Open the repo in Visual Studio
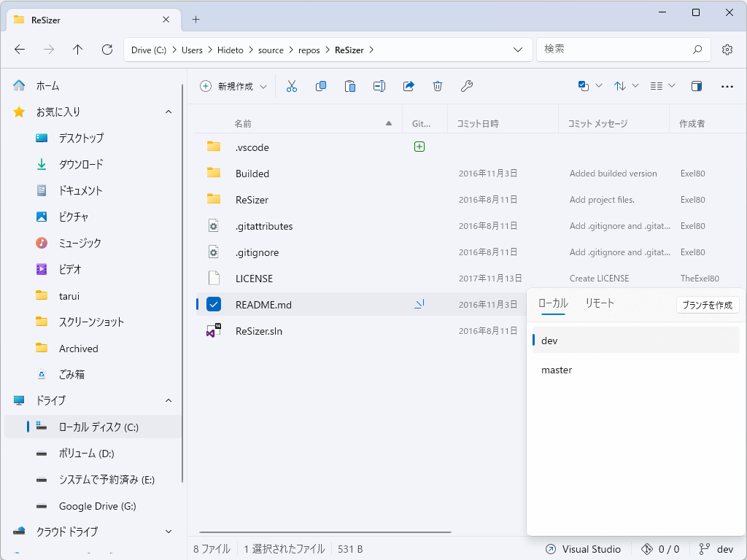The image size is (747, 560). coord(584,549)
